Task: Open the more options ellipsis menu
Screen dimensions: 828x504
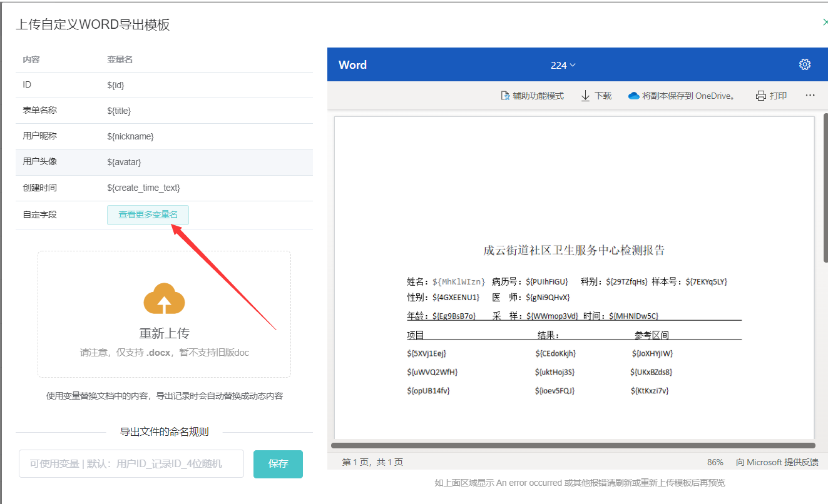Action: pyautogui.click(x=810, y=96)
